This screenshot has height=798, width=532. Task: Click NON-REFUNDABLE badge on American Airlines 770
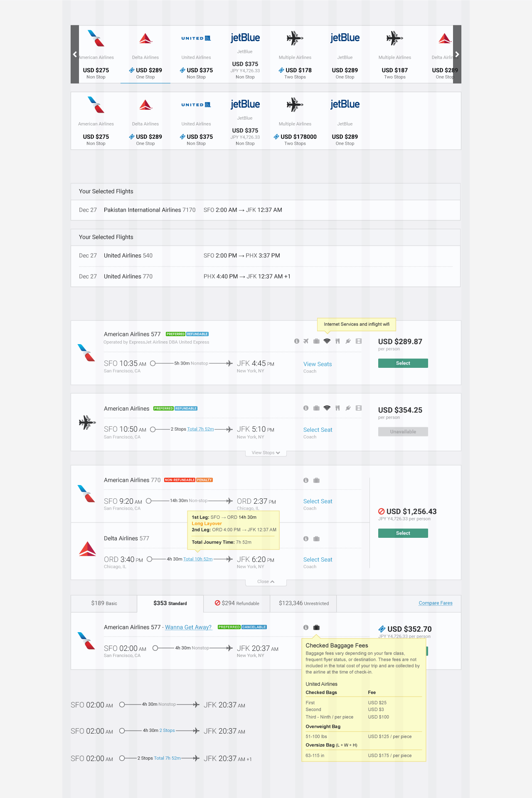180,480
